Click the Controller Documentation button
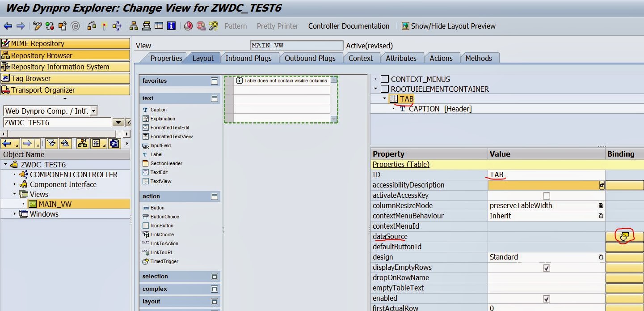 349,26
